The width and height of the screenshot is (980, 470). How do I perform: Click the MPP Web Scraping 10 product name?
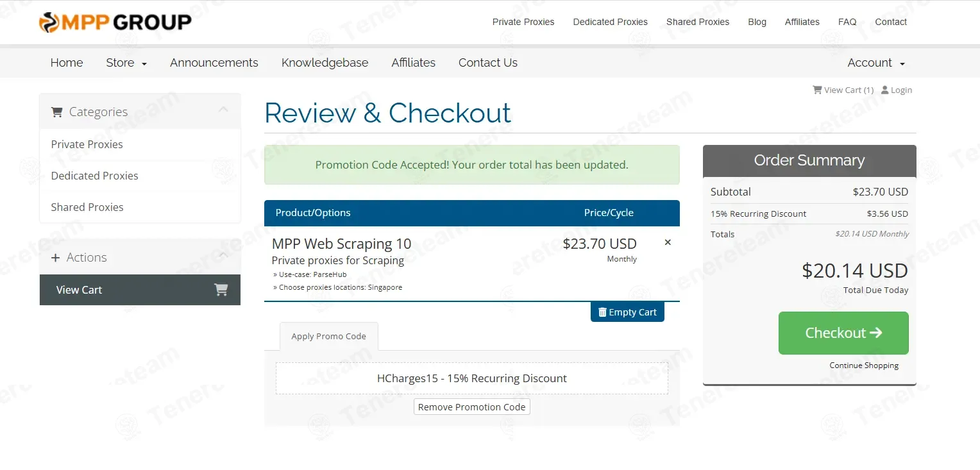[x=341, y=244]
